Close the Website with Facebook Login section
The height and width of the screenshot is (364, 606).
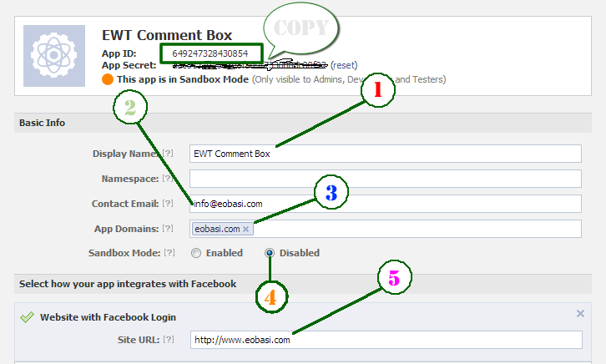(580, 313)
